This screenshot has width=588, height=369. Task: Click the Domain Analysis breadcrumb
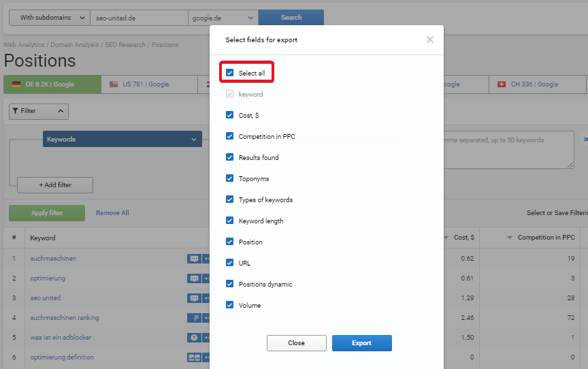click(75, 45)
